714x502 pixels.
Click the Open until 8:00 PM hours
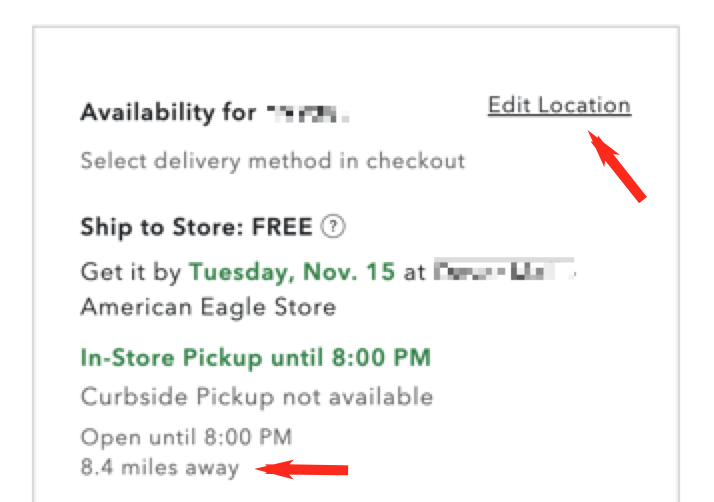(186, 437)
